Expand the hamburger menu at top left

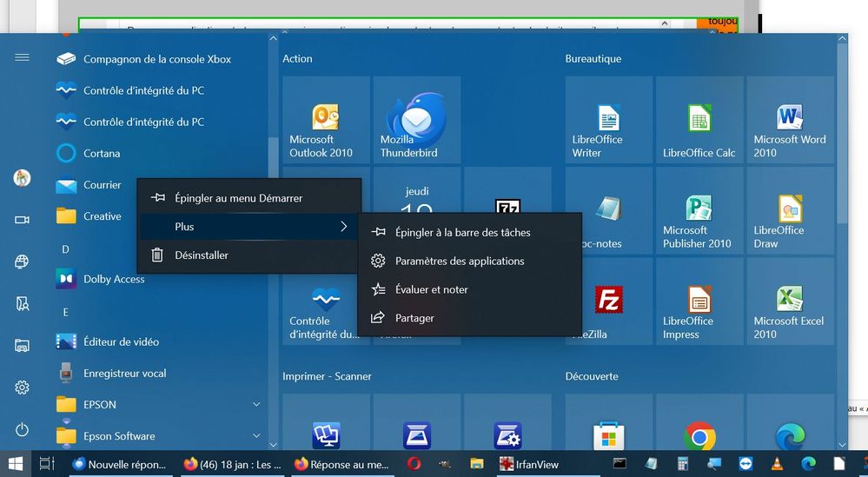click(x=23, y=57)
